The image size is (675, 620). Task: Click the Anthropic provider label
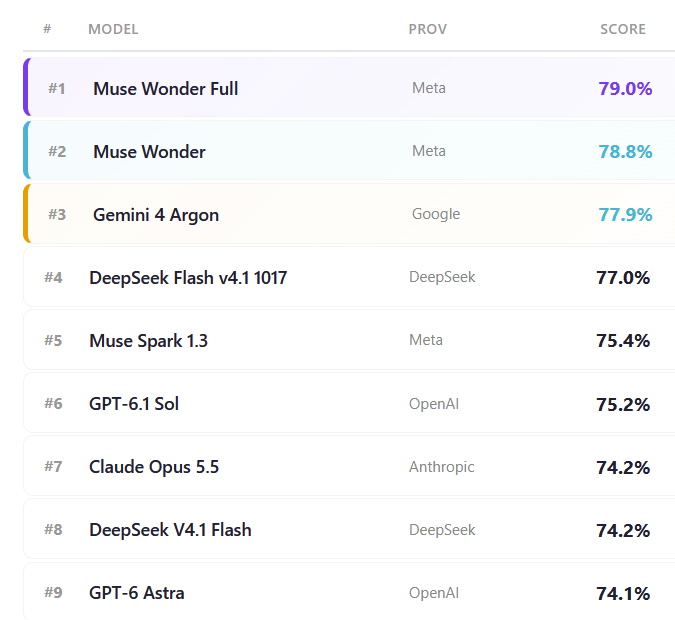(442, 467)
